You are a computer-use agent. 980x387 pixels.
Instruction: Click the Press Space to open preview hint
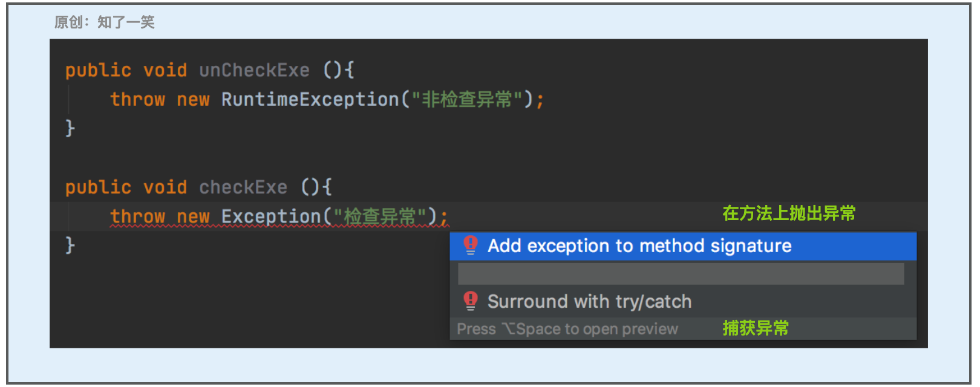coord(567,329)
